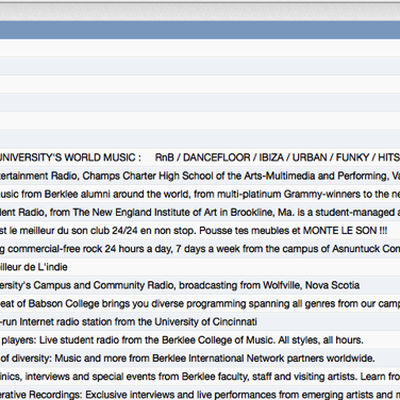The height and width of the screenshot is (400, 400).
Task: Pick the row ending in 'de L'indie'
Action: click(200, 267)
